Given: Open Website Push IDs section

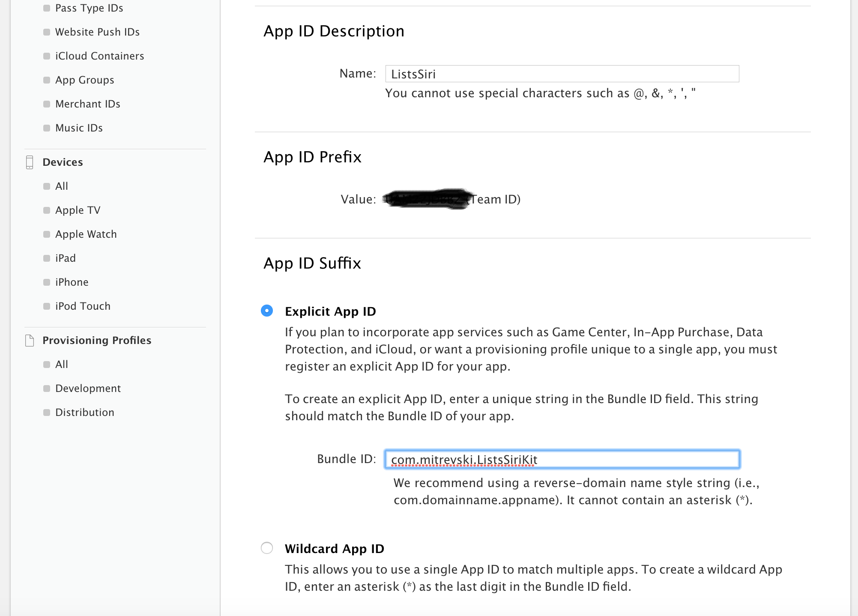Looking at the screenshot, I should (97, 32).
